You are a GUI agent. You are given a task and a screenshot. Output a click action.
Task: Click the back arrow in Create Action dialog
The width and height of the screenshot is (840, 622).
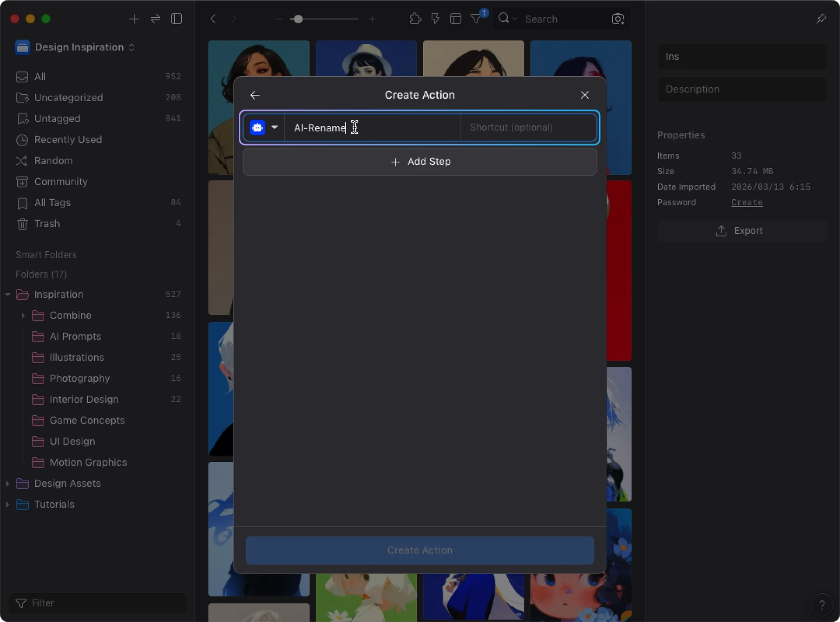pos(255,95)
